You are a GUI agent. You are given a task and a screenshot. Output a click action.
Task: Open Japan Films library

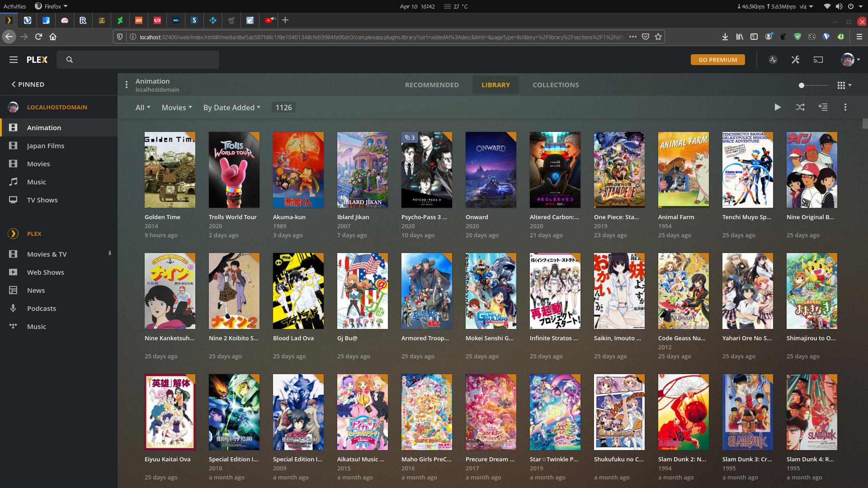point(59,145)
